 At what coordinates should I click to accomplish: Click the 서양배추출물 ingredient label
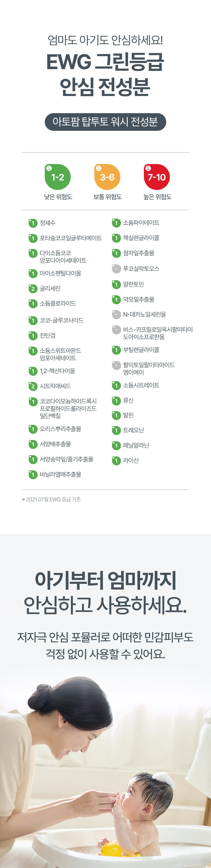55,444
